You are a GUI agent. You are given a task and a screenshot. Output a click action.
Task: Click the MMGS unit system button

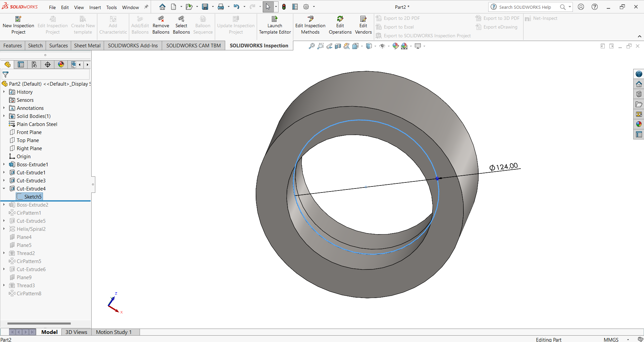(x=611, y=339)
